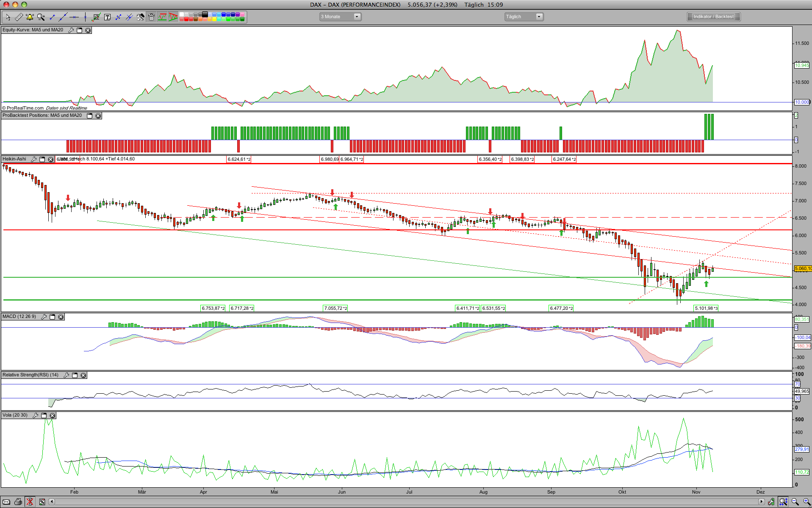Open the alert bell tool
The image size is (812, 508).
[x=30, y=17]
